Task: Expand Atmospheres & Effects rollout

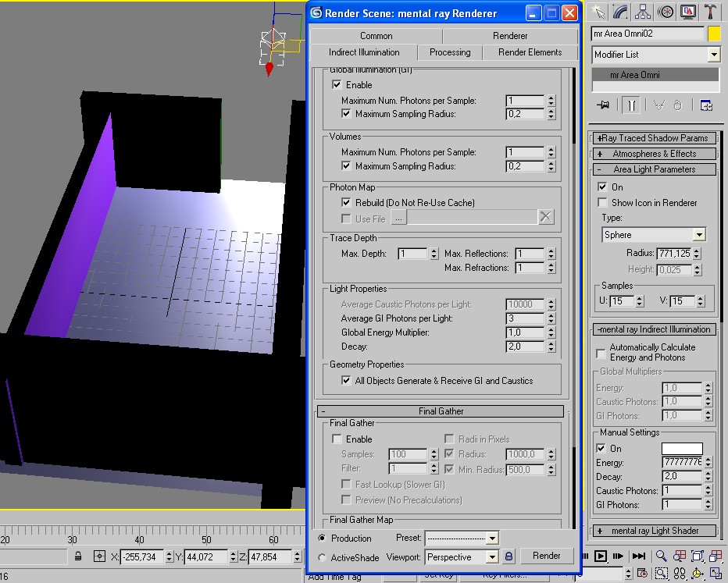Action: [655, 154]
